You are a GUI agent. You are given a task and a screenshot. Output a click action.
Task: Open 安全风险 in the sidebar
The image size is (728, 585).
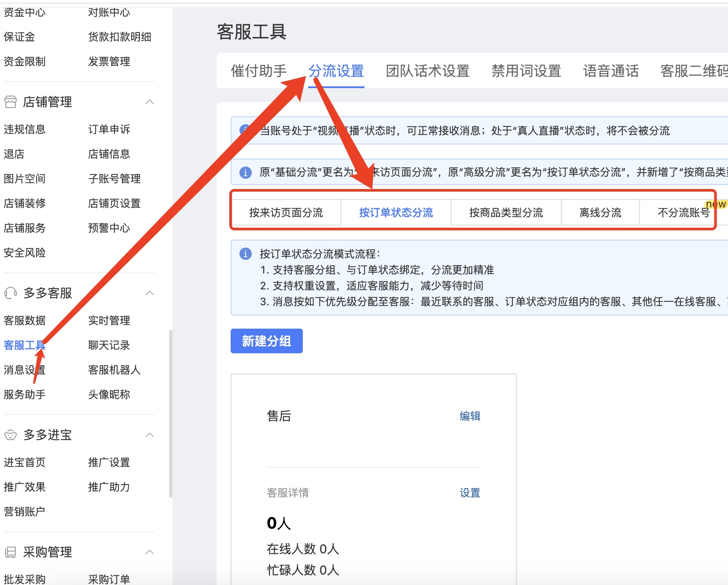(x=25, y=253)
